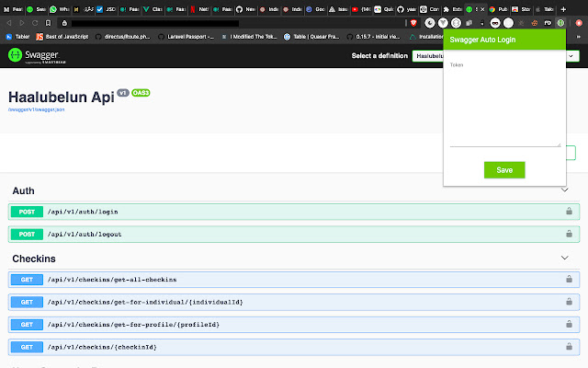Viewport: 588px width, 368px height.
Task: Collapse the Auth section
Action: pos(564,190)
